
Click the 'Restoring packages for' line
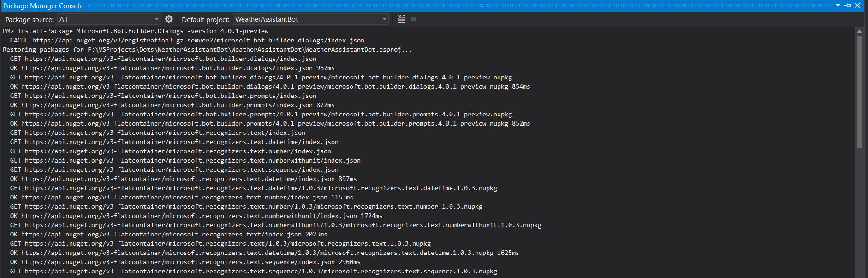(208, 49)
